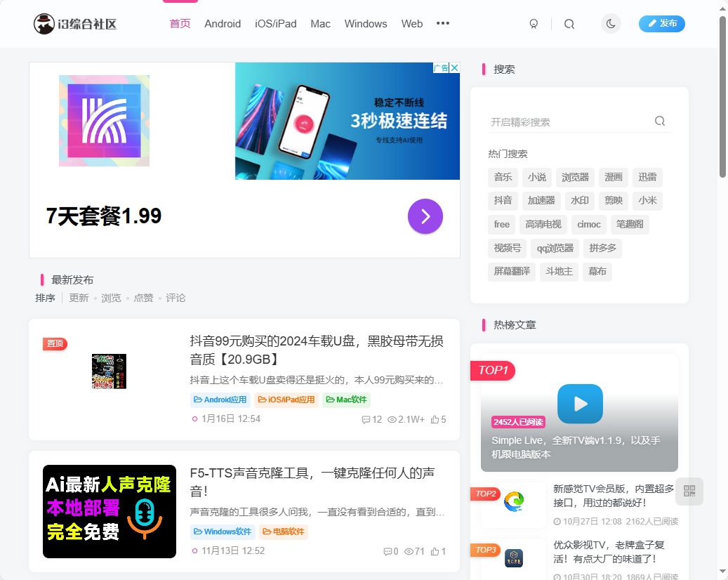Screen dimensions: 728x580
Task: Sort posts by 点赞
Action: pyautogui.click(x=143, y=297)
